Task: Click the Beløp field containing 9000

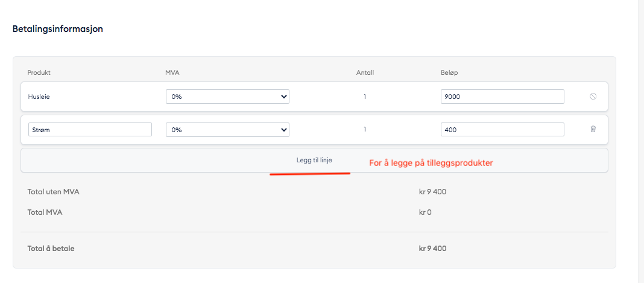Action: point(502,97)
